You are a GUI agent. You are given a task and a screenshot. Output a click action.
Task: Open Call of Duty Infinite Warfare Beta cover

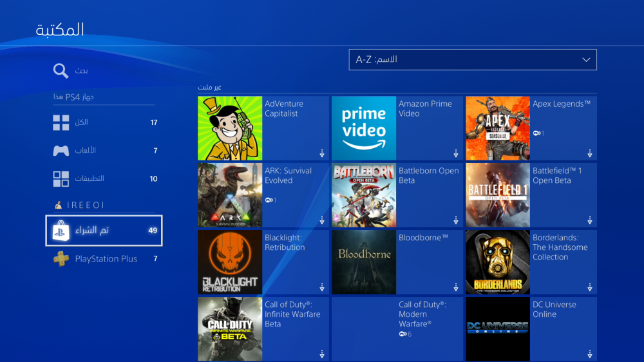[230, 329]
